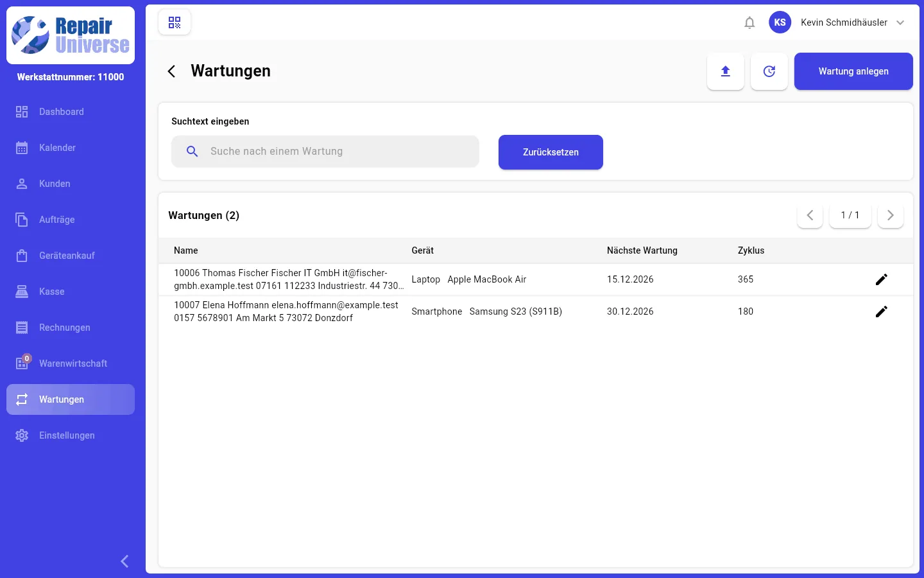Click the Repair Universe logo

71,35
